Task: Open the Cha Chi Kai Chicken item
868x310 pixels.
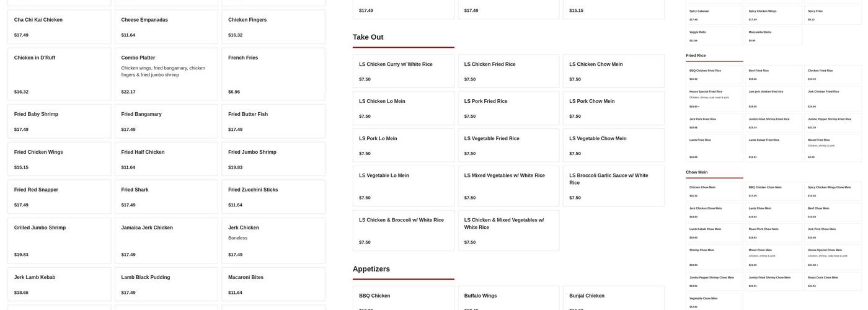Action: (60, 27)
